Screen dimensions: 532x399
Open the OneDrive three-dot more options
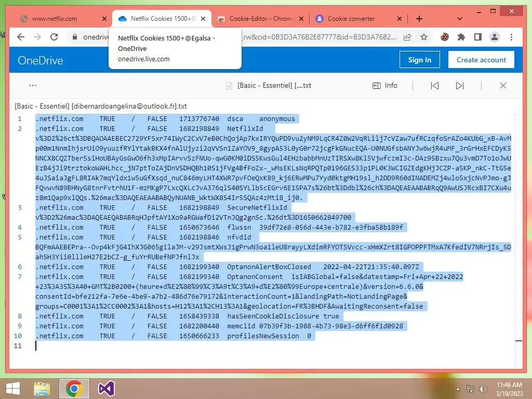[33, 86]
